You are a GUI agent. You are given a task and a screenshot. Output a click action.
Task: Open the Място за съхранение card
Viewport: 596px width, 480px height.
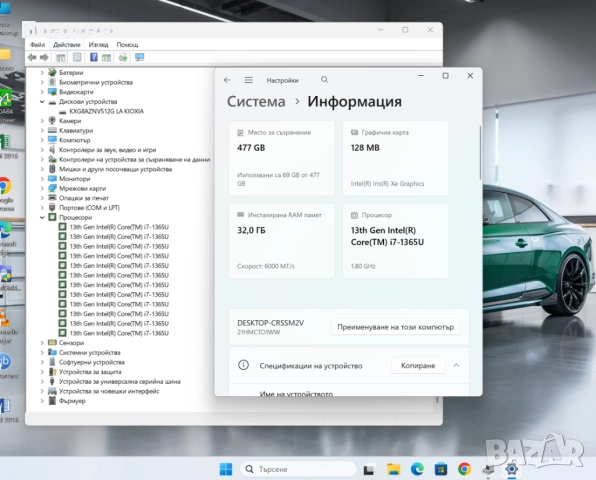pyautogui.click(x=282, y=158)
